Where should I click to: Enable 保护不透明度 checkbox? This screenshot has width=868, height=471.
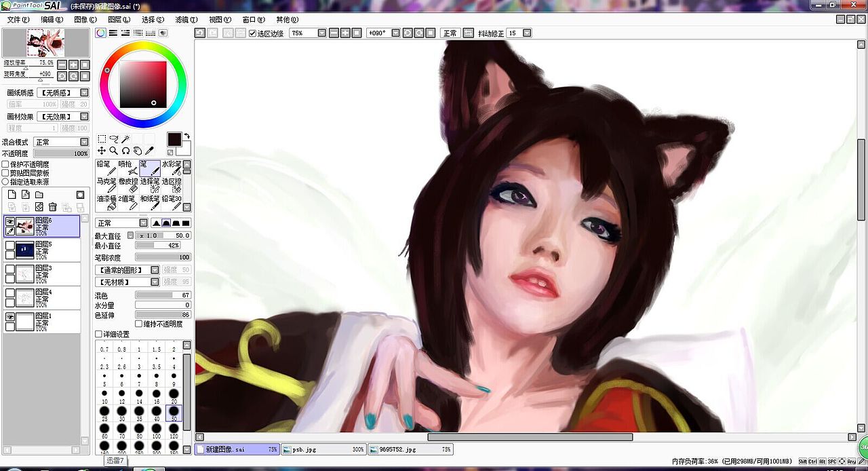click(5, 164)
